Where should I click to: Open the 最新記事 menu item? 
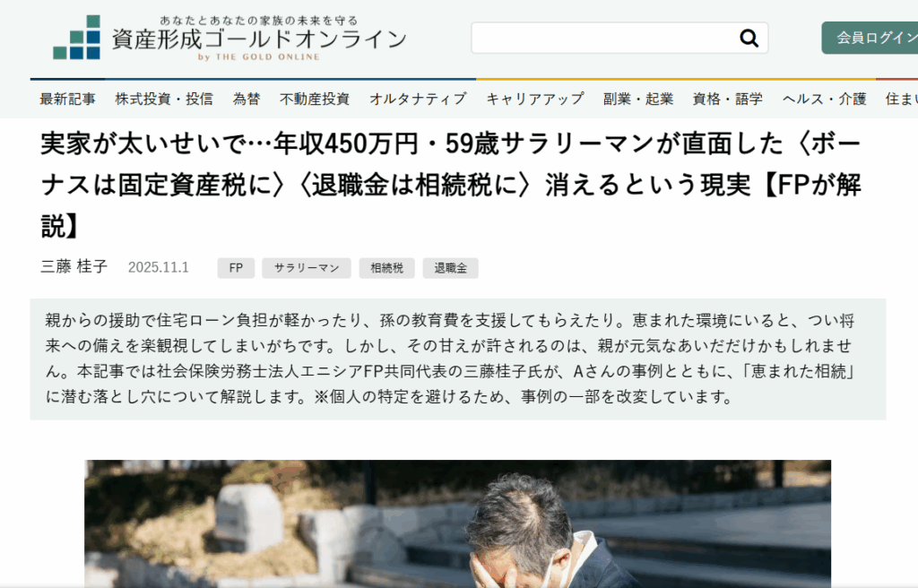pos(67,99)
